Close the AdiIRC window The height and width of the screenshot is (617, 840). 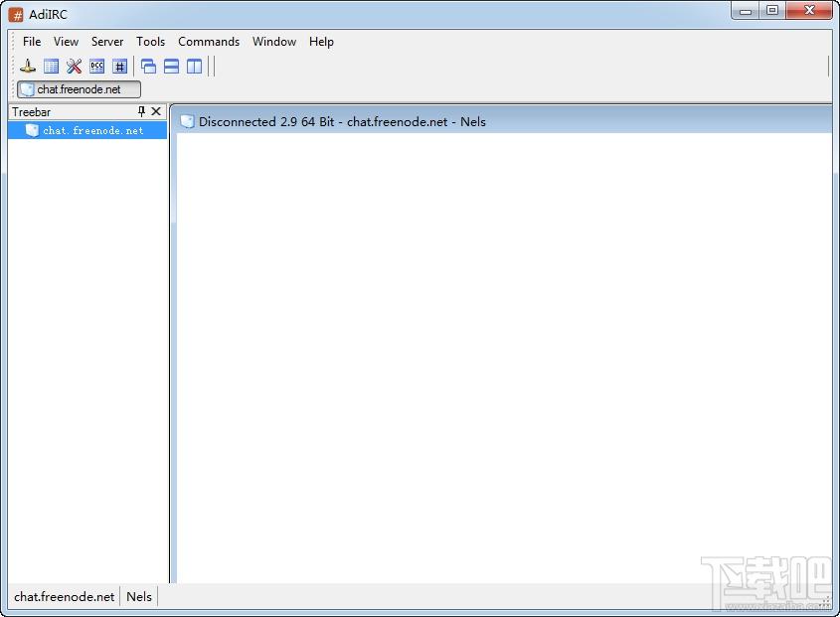(x=809, y=11)
